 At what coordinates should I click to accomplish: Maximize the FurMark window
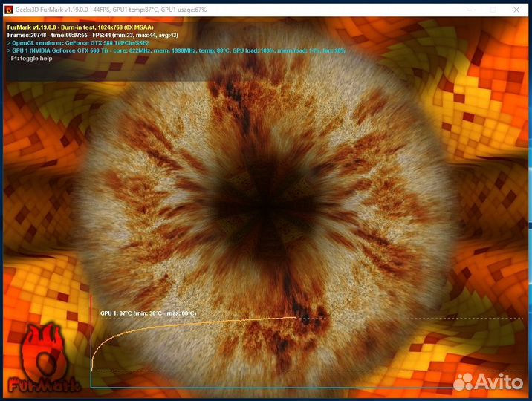(493, 10)
